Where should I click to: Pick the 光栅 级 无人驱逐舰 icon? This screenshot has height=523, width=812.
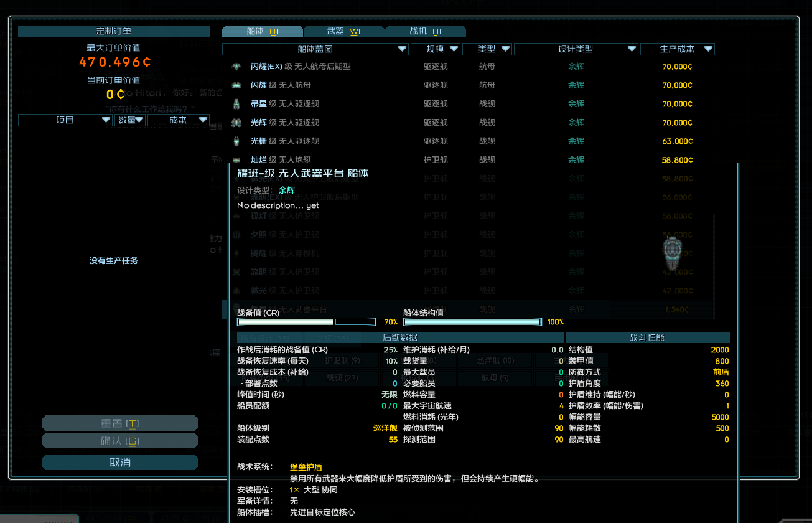tap(236, 141)
